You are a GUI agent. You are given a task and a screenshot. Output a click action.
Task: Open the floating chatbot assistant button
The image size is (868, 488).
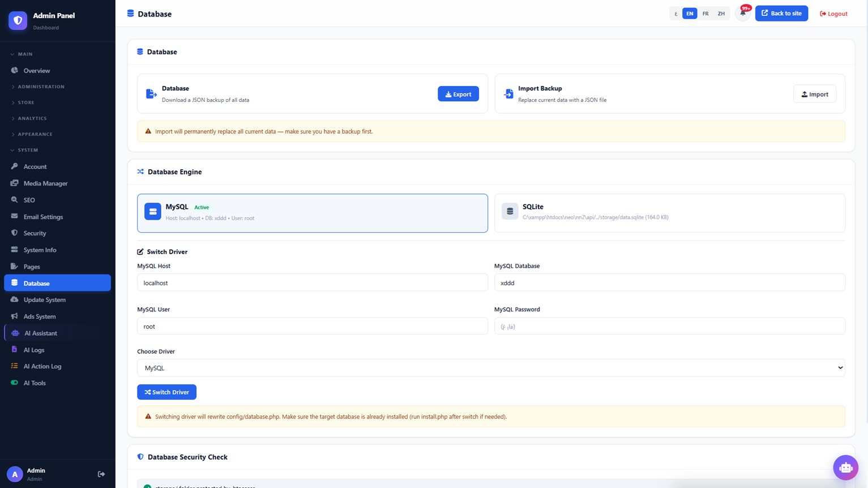pos(845,468)
